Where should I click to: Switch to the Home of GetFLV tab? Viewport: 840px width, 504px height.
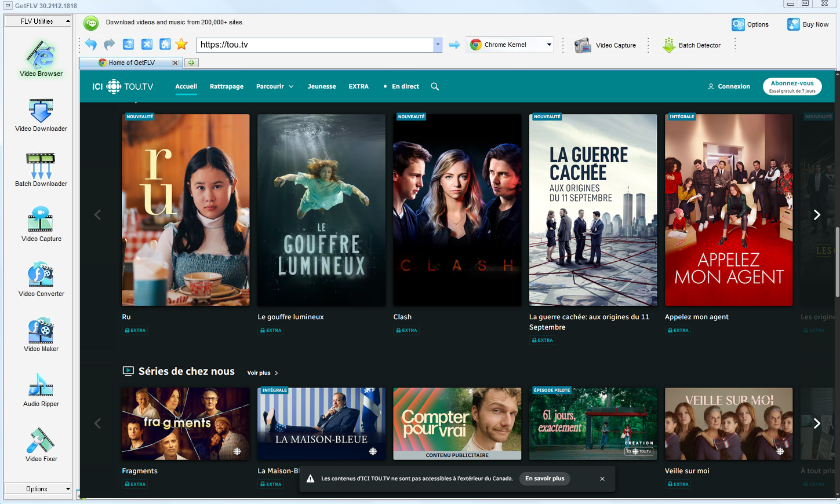point(132,63)
